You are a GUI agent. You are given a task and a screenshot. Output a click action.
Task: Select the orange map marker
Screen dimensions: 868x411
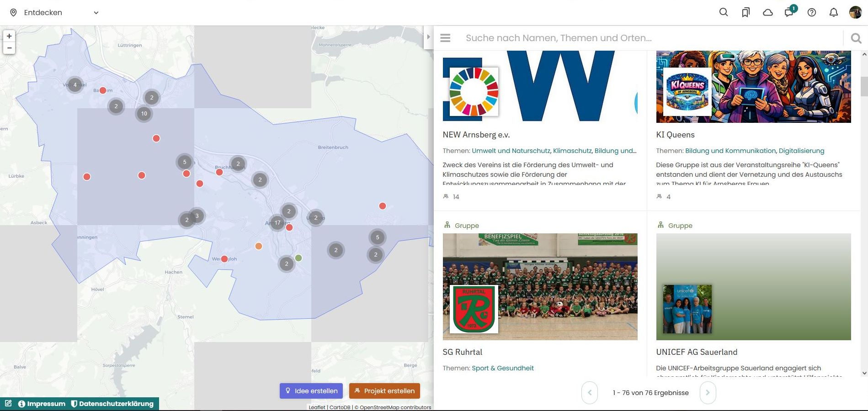(259, 246)
